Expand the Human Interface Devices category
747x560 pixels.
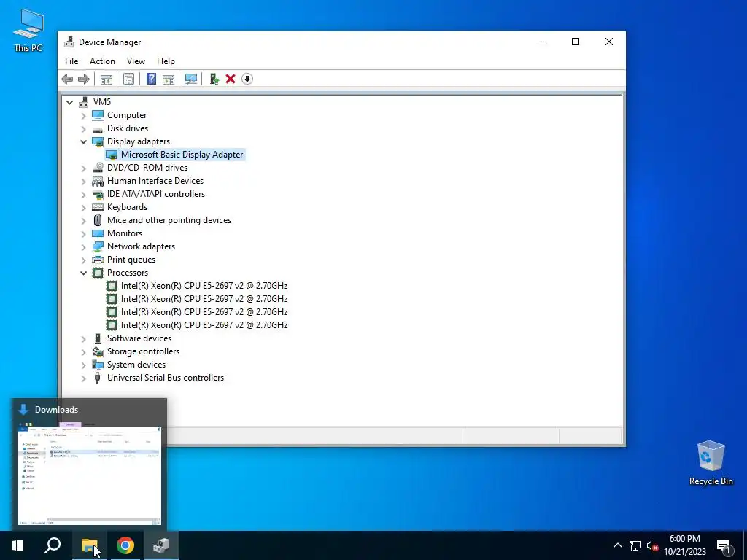[83, 181]
